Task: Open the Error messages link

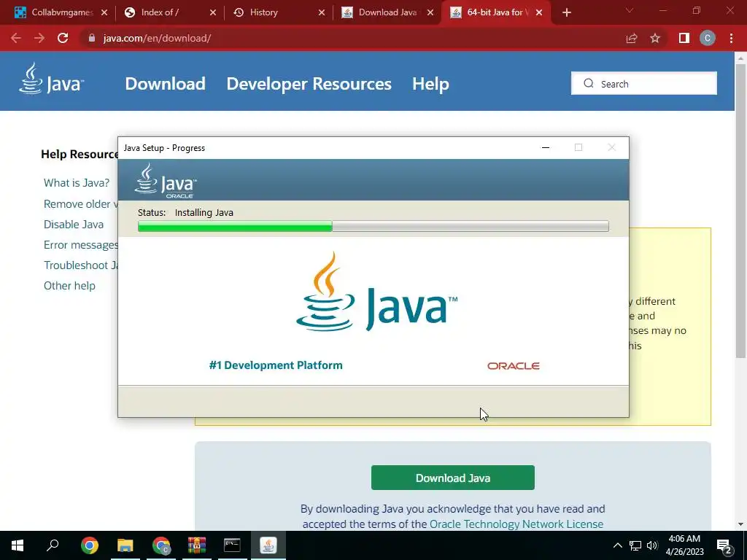Action: coord(80,245)
